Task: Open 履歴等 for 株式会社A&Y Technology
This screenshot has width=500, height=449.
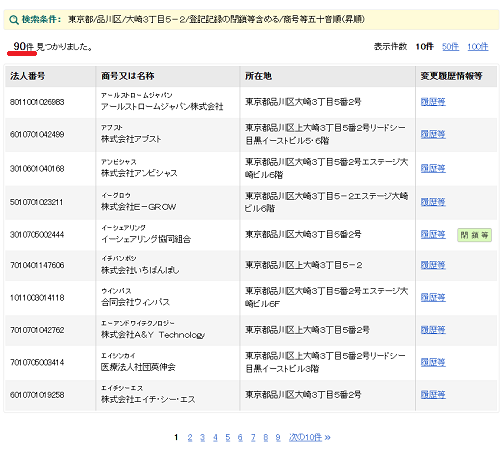Action: click(433, 330)
